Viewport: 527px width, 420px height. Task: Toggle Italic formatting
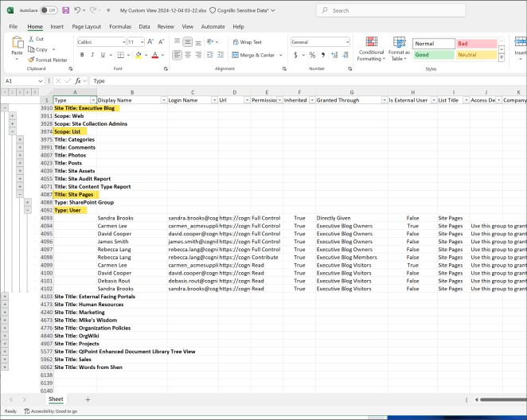coord(92,55)
